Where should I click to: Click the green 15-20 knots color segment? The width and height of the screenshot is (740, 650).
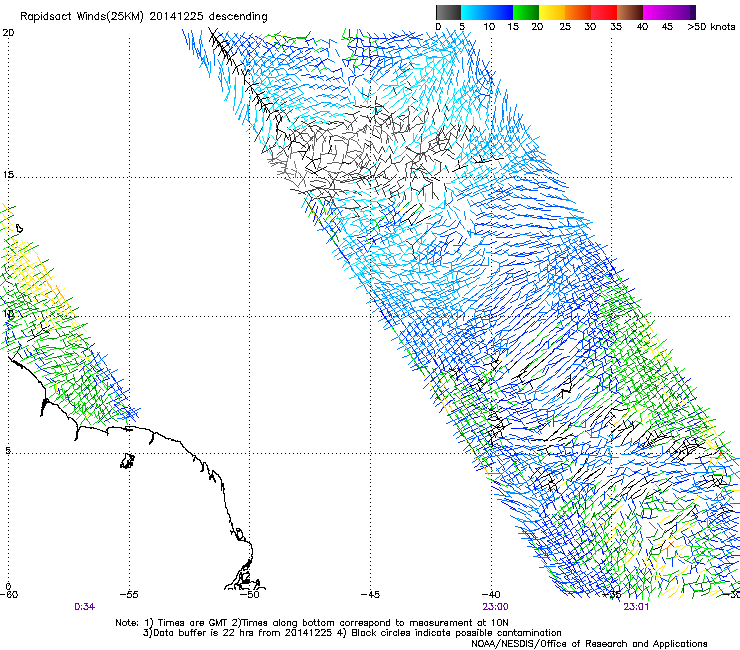526,12
